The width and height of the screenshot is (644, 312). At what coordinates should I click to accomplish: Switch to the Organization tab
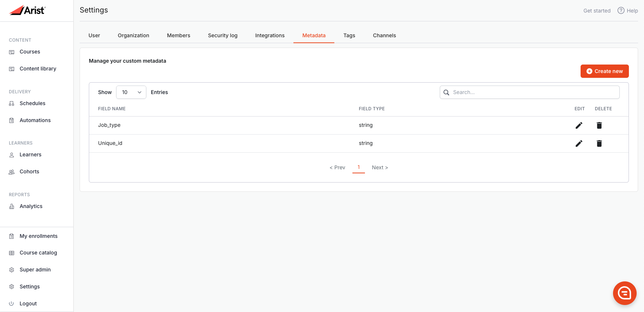pos(133,35)
